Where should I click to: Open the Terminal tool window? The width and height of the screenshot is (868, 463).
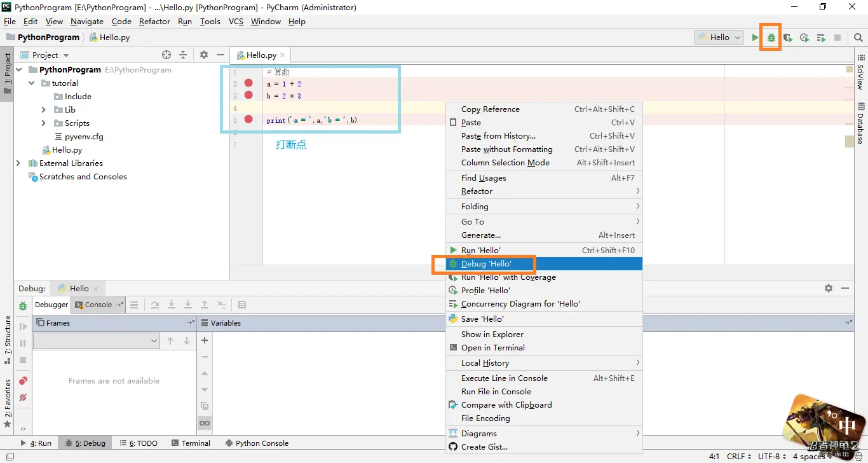click(190, 443)
